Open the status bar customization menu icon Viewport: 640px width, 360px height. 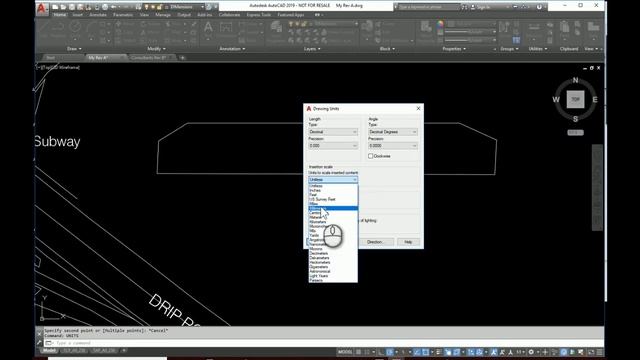click(x=600, y=352)
